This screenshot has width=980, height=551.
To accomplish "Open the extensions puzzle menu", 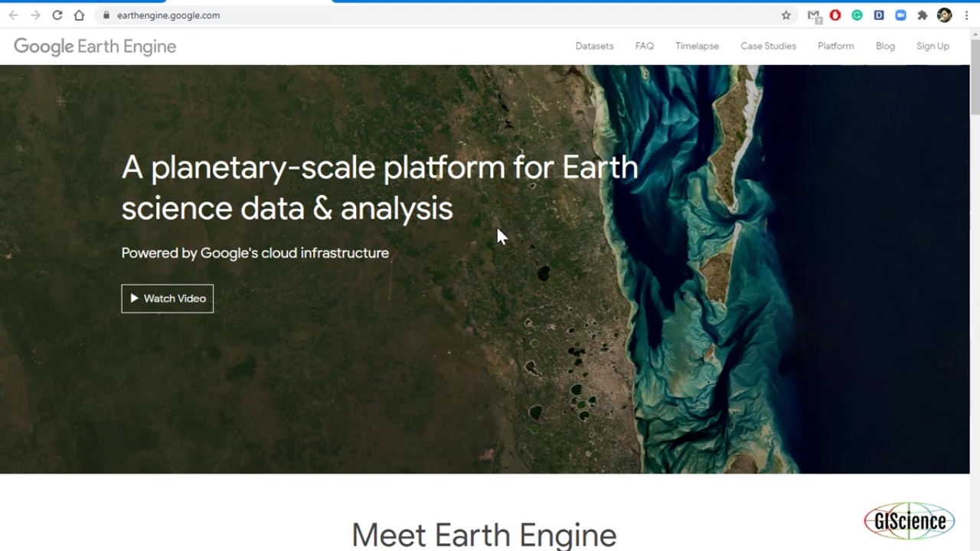I will point(923,15).
